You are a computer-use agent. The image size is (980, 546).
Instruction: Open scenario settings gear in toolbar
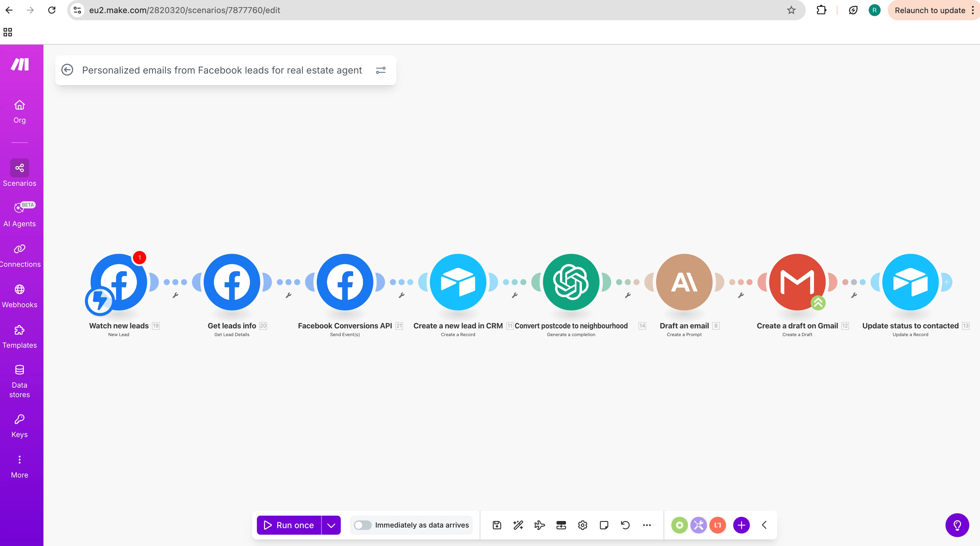(583, 525)
